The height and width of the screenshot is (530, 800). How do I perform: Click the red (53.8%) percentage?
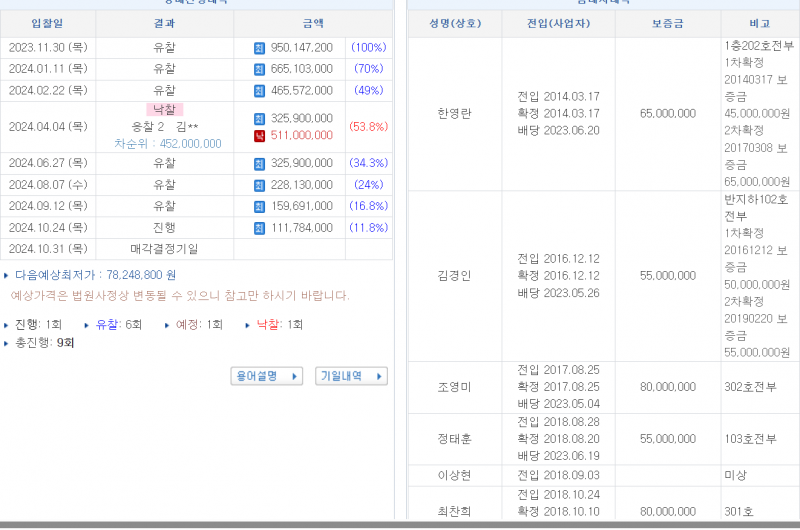(368, 127)
